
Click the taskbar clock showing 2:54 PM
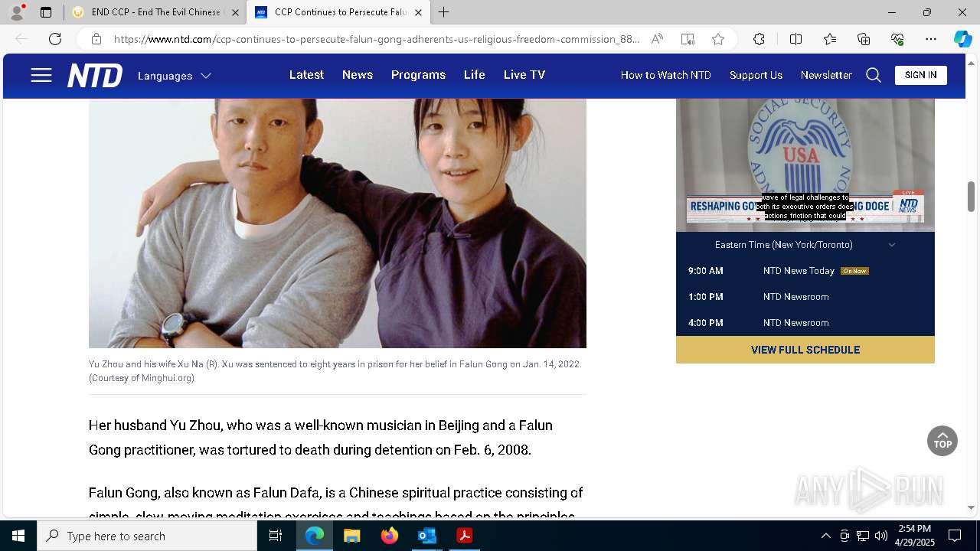pyautogui.click(x=915, y=536)
